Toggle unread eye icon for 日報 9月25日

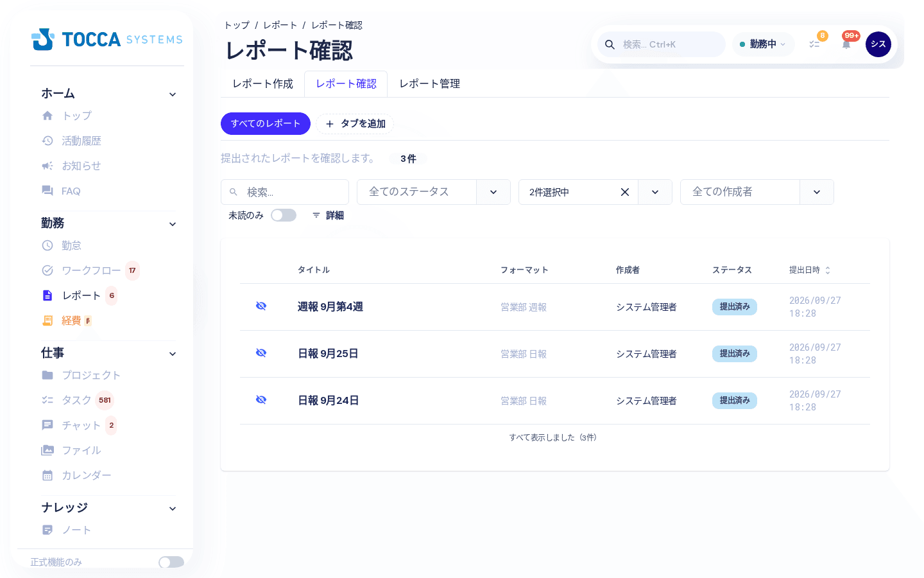point(261,353)
